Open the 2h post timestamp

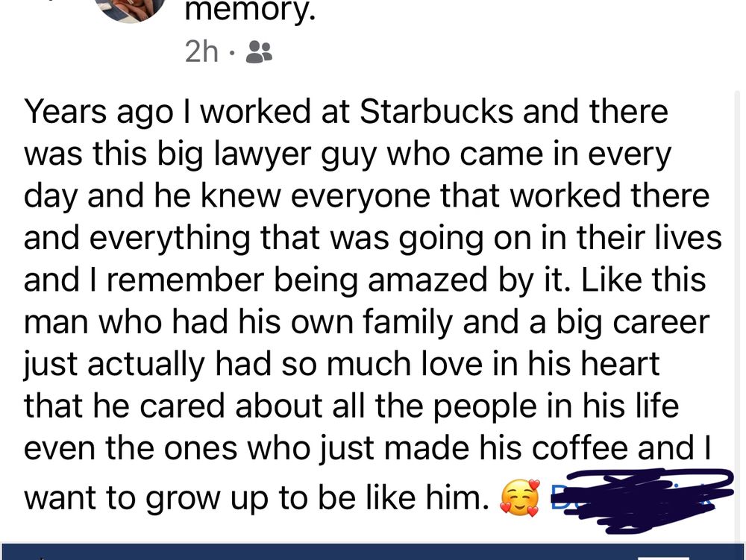point(201,51)
